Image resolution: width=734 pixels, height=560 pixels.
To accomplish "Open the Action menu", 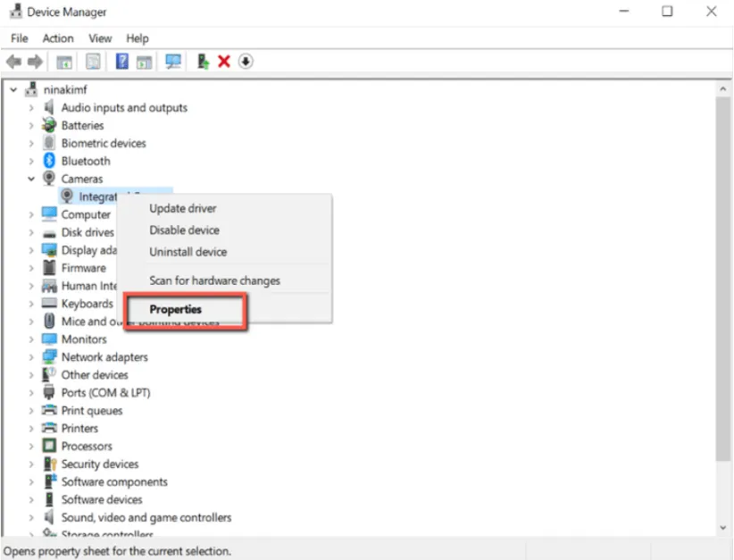I will click(58, 38).
